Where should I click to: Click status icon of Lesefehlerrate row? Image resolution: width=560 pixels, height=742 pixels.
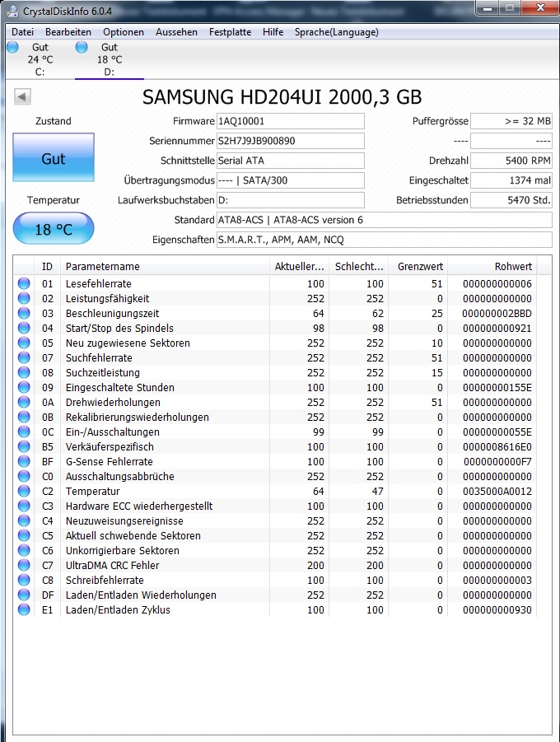point(24,283)
